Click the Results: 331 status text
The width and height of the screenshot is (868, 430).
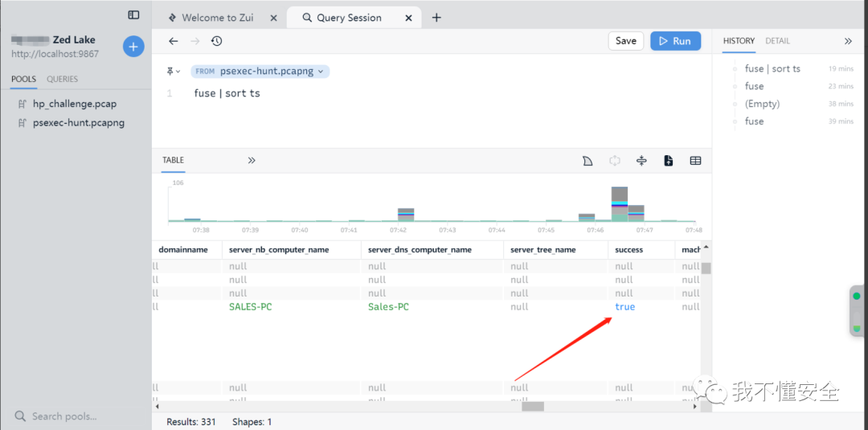(x=191, y=422)
